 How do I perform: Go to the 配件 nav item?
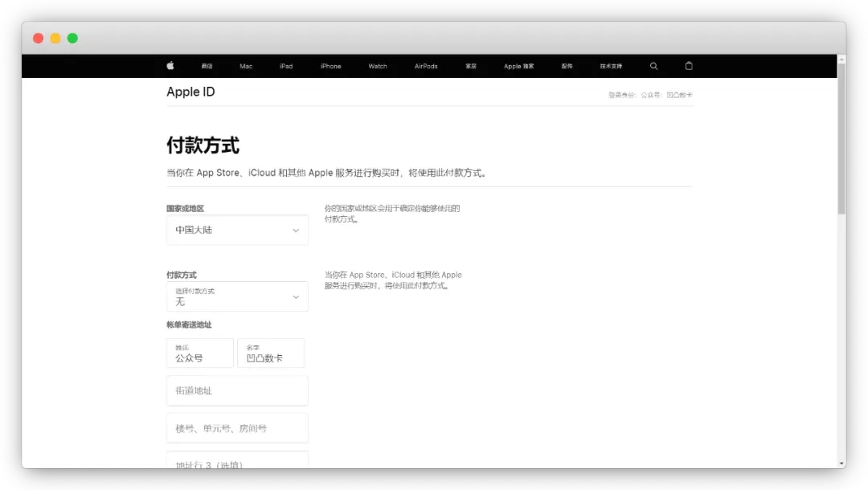coord(567,67)
